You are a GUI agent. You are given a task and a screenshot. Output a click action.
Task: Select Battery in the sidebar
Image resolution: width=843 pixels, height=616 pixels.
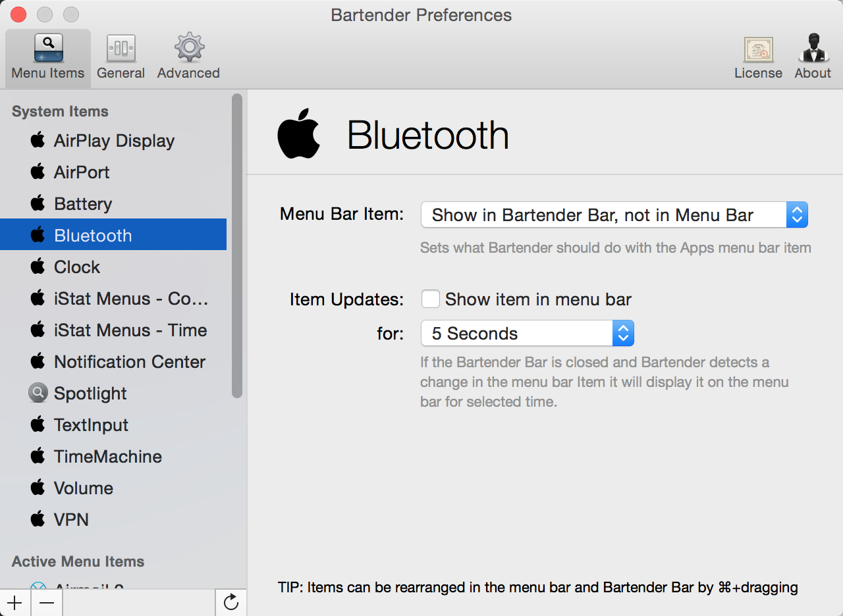click(113, 203)
